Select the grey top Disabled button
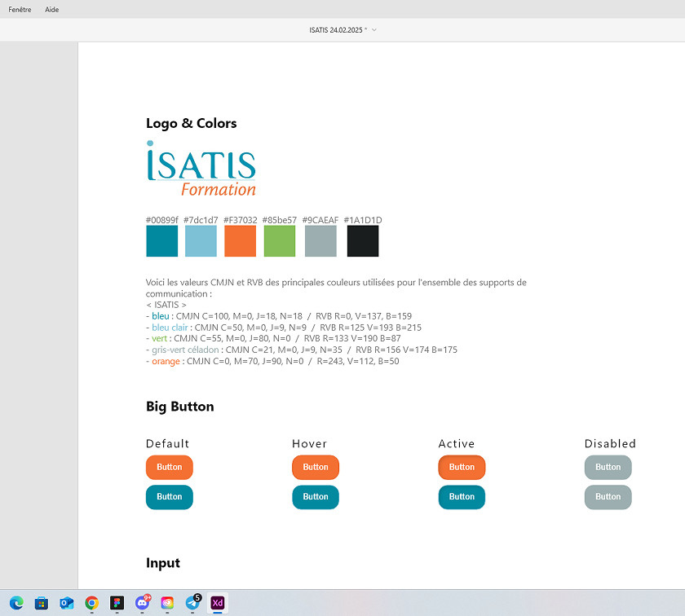 [608, 468]
